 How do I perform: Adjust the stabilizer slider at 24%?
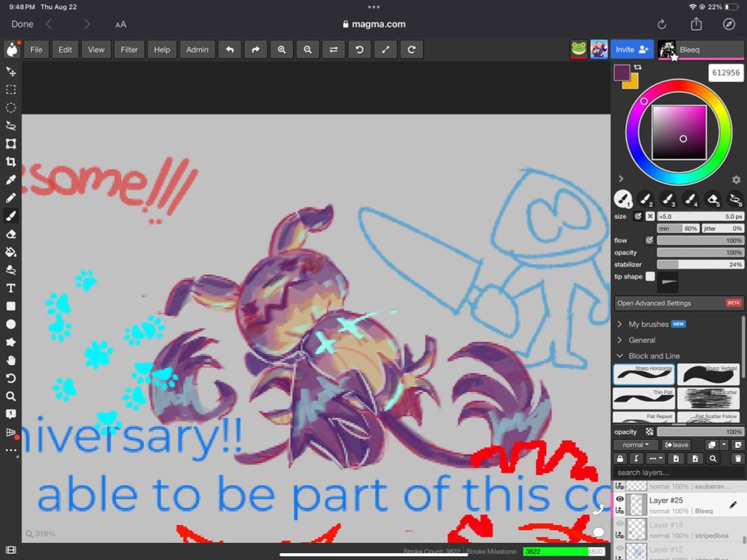[700, 264]
